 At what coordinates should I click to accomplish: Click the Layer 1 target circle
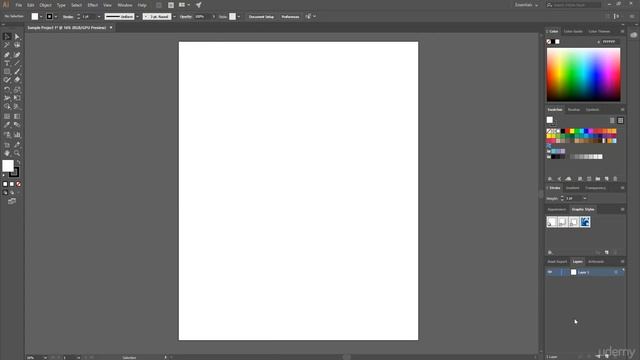pos(616,272)
